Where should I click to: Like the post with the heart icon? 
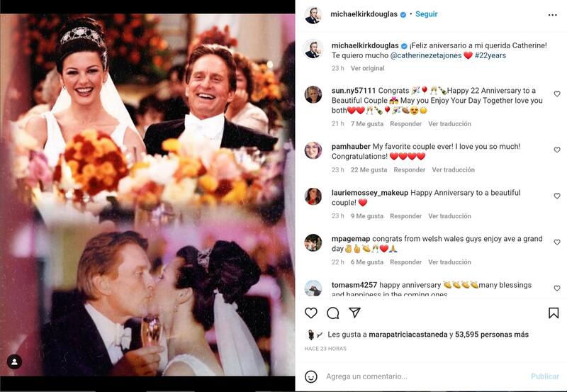click(310, 313)
